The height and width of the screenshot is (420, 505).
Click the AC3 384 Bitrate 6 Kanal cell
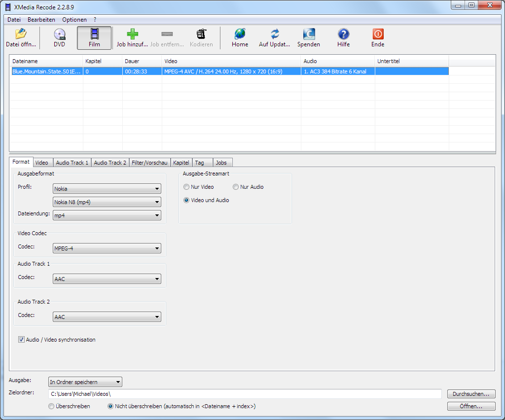click(338, 71)
